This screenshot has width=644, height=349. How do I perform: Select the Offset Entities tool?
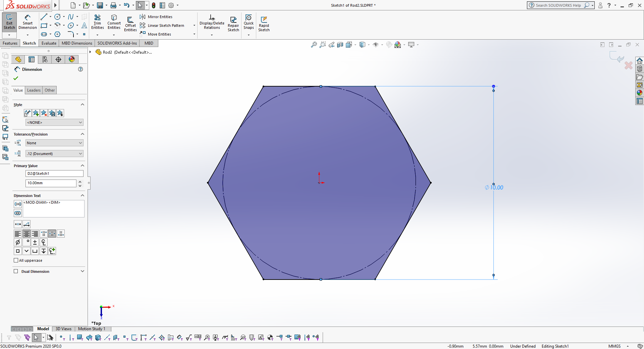[130, 23]
